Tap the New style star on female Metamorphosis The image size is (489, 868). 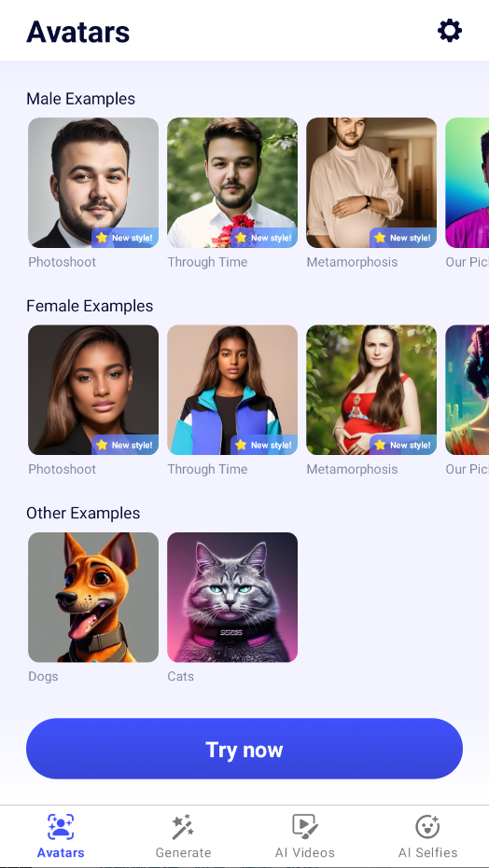(380, 445)
